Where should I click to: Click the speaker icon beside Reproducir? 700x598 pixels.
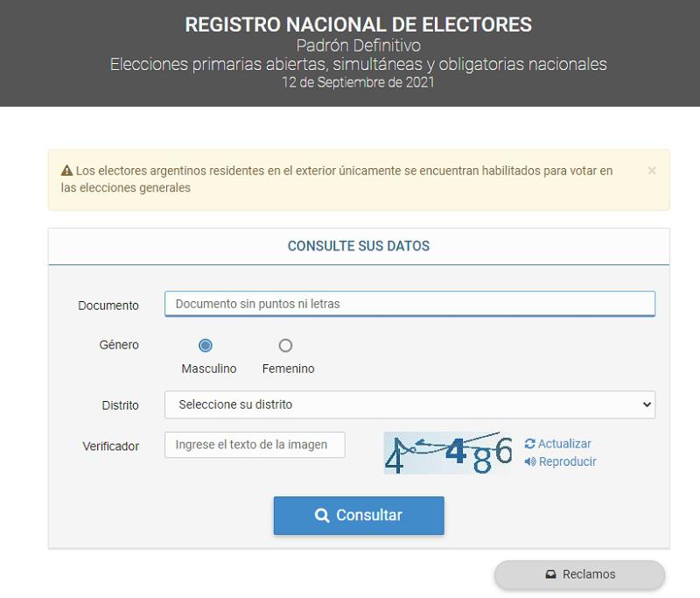tap(530, 461)
